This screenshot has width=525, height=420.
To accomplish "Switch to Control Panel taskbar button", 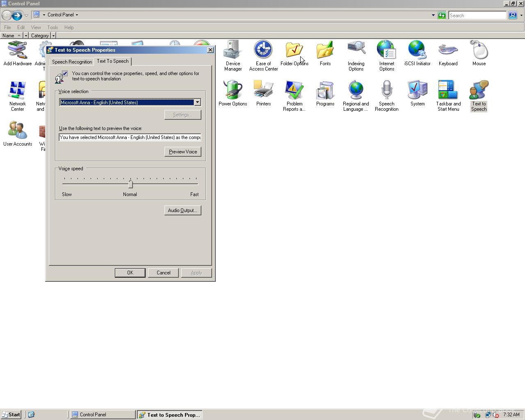I will click(103, 415).
